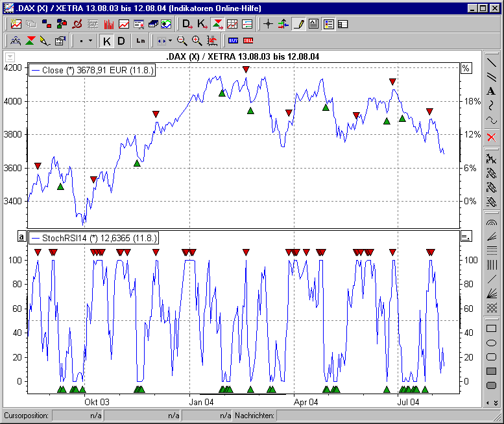
Task: Click the red sell marker at chart peak
Action: tap(246, 69)
